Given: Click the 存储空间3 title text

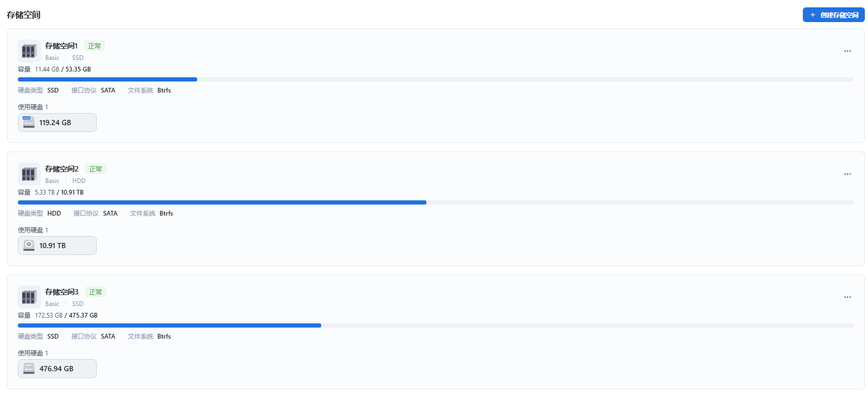Looking at the screenshot, I should [62, 292].
